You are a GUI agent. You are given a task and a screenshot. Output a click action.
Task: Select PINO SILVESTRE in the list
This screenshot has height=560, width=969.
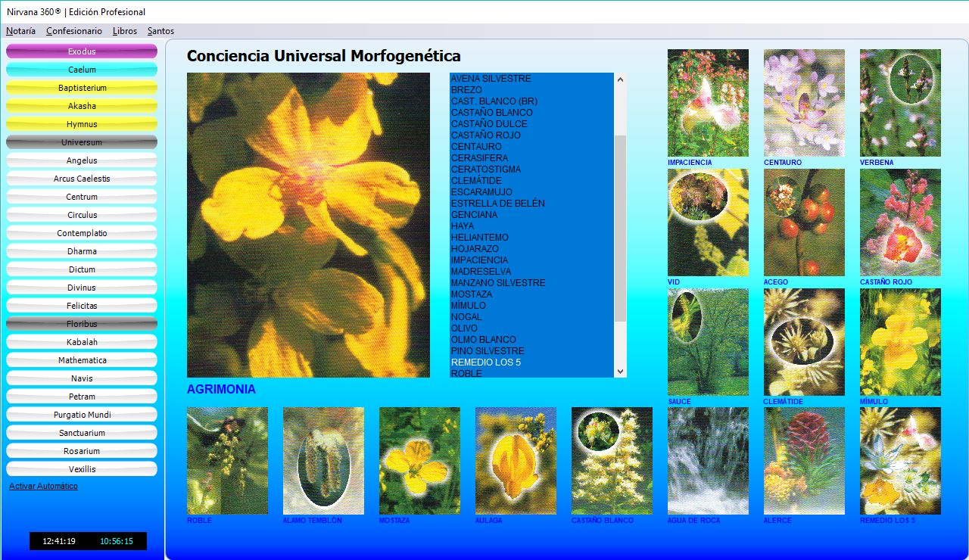pos(531,351)
